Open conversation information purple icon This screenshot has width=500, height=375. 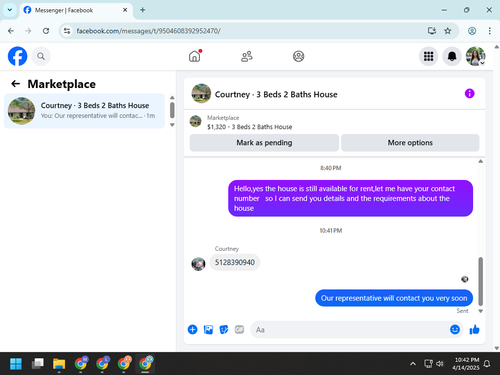pyautogui.click(x=469, y=94)
